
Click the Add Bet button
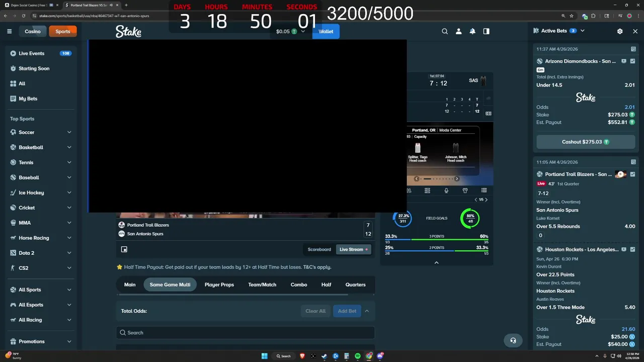[x=347, y=311]
